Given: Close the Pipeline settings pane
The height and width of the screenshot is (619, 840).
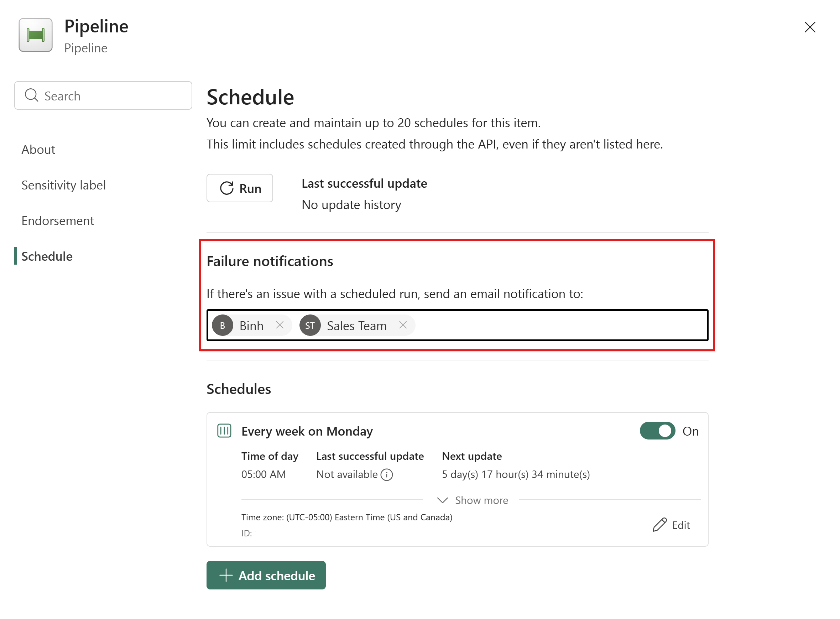Looking at the screenshot, I should pos(810,27).
